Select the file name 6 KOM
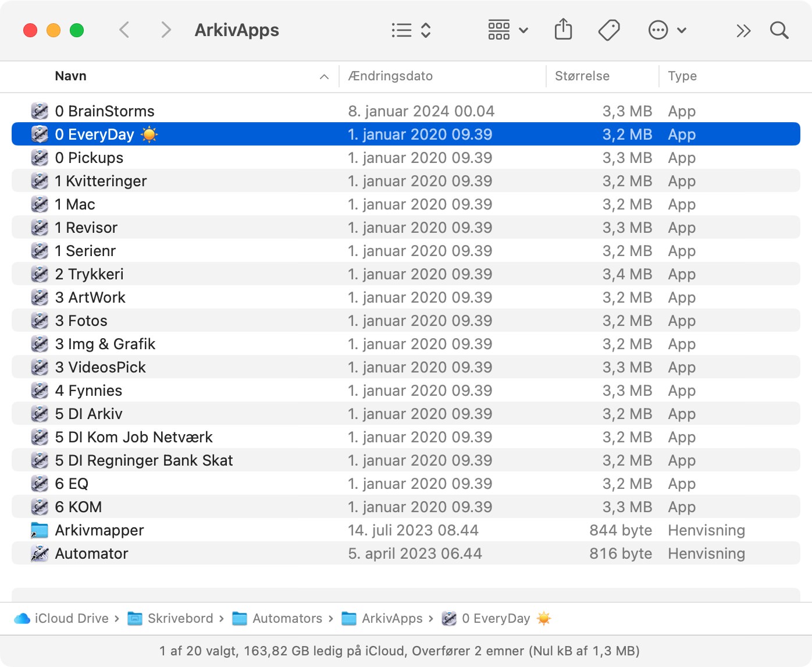Viewport: 812px width, 667px height. coord(78,507)
